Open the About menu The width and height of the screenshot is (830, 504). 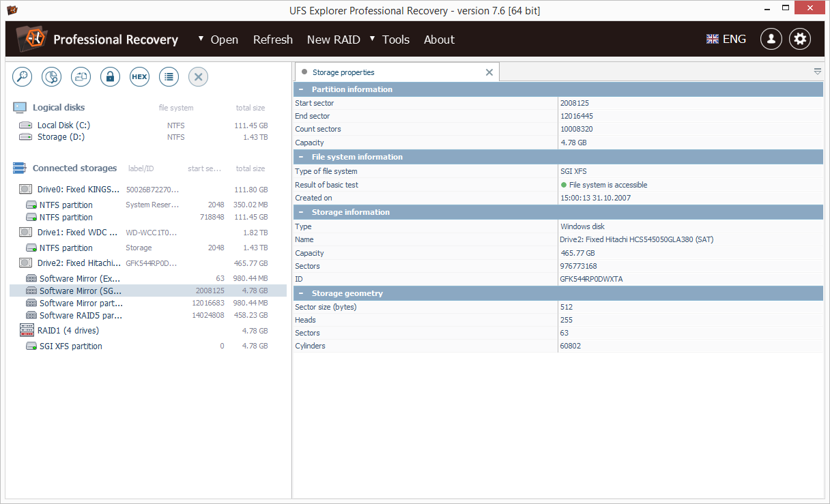pos(439,40)
